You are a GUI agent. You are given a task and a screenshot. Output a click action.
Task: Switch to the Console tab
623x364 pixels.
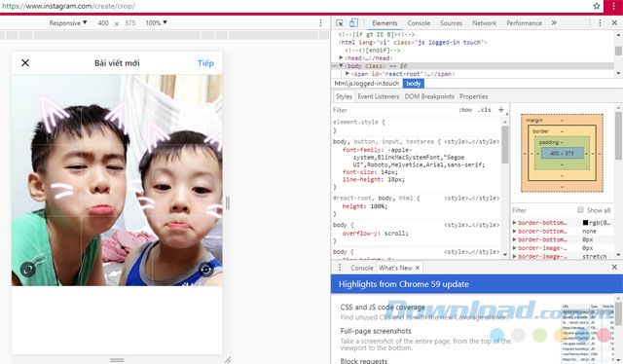coord(419,23)
